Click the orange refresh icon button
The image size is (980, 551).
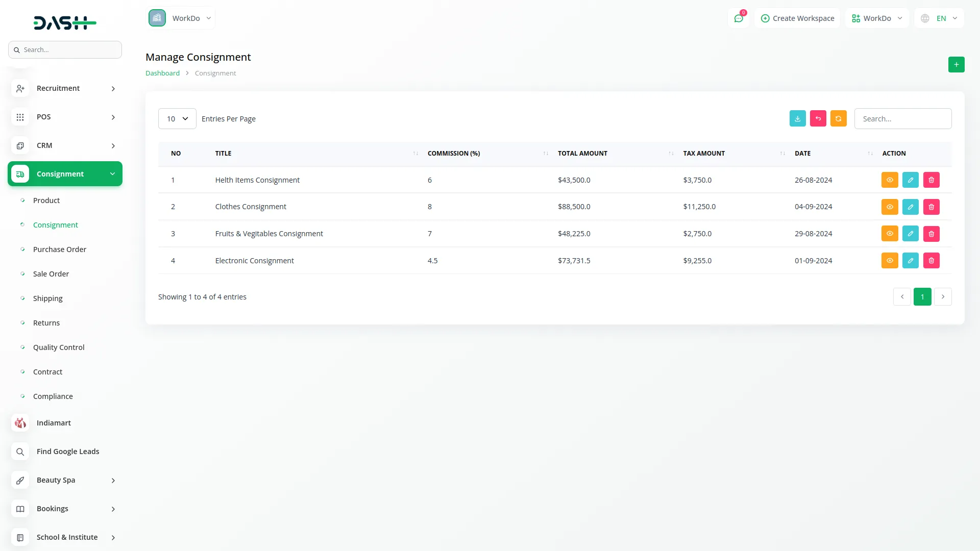click(838, 118)
